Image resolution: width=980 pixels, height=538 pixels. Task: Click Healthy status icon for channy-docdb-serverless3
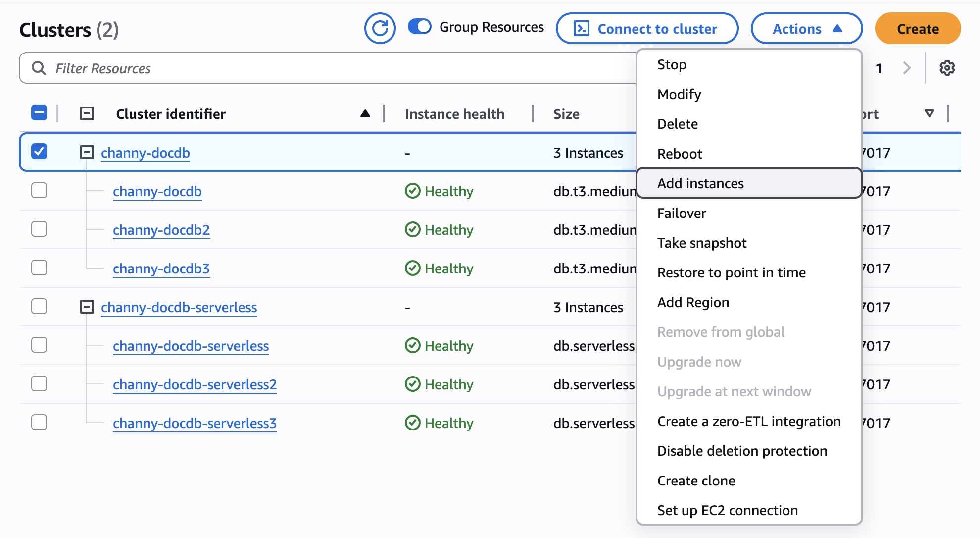pyautogui.click(x=412, y=423)
